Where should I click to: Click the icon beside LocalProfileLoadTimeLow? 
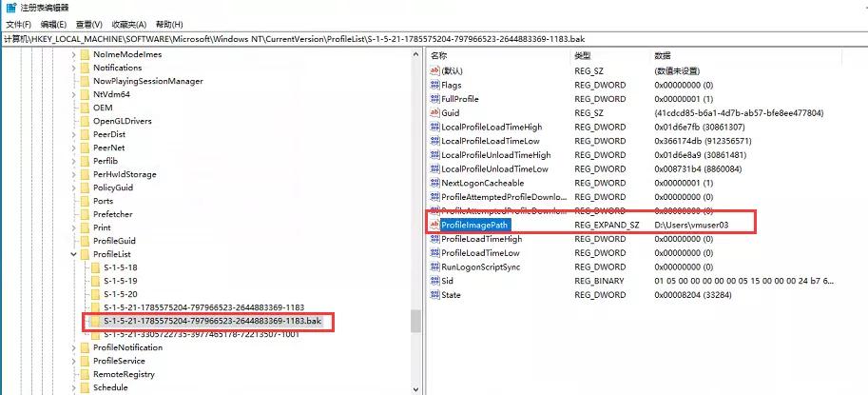point(434,141)
